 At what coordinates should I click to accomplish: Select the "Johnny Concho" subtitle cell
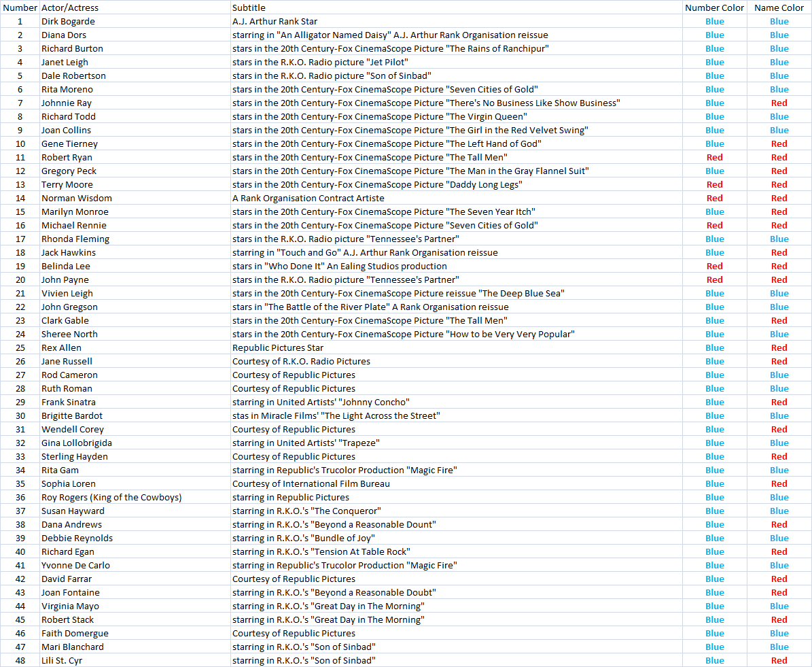point(456,402)
